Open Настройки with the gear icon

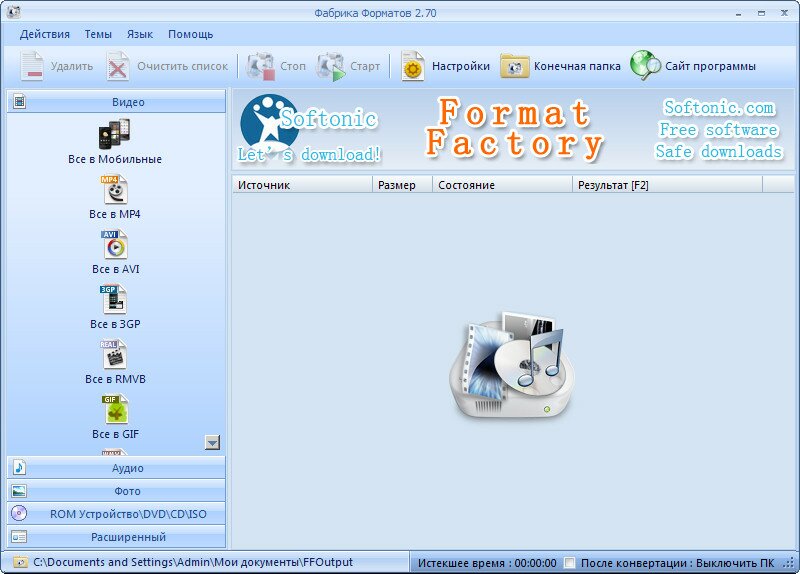tap(413, 66)
